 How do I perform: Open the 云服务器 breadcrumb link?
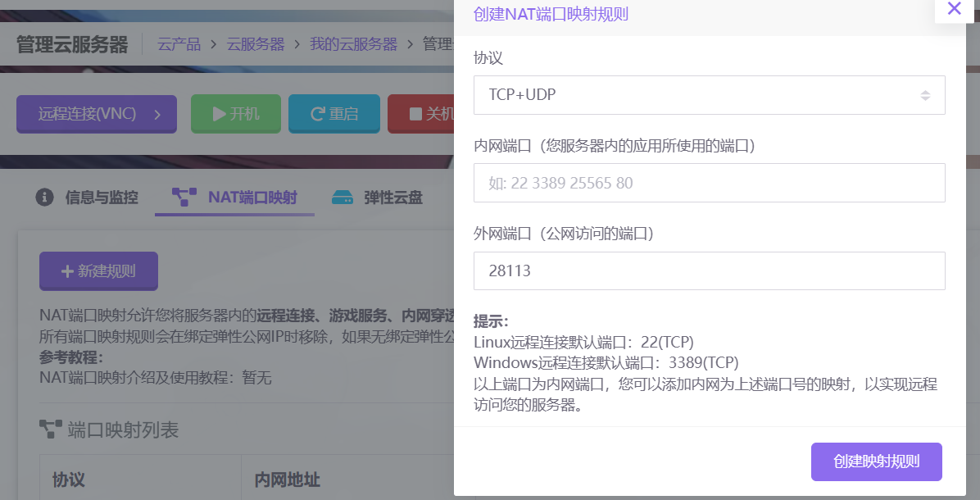256,44
